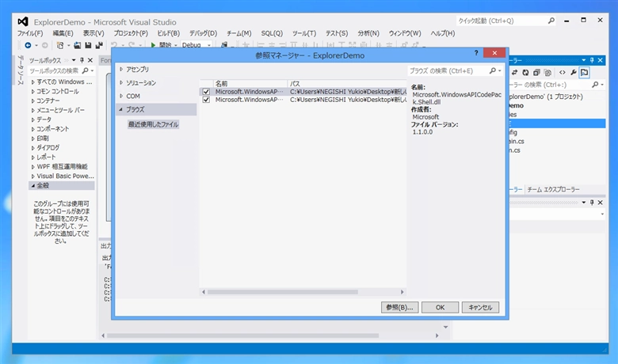Expand Visual Basic Powe... toolbox group

pos(33,176)
